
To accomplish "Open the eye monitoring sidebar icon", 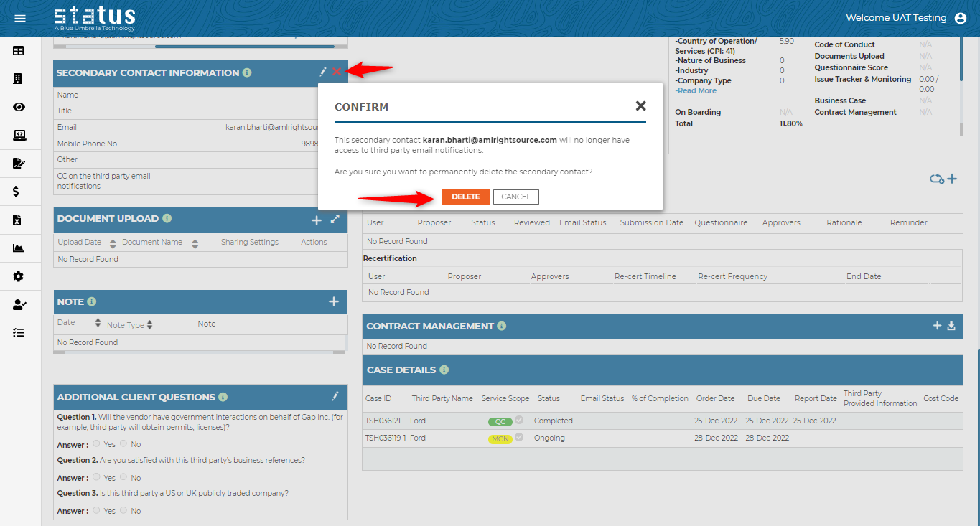I will point(19,107).
